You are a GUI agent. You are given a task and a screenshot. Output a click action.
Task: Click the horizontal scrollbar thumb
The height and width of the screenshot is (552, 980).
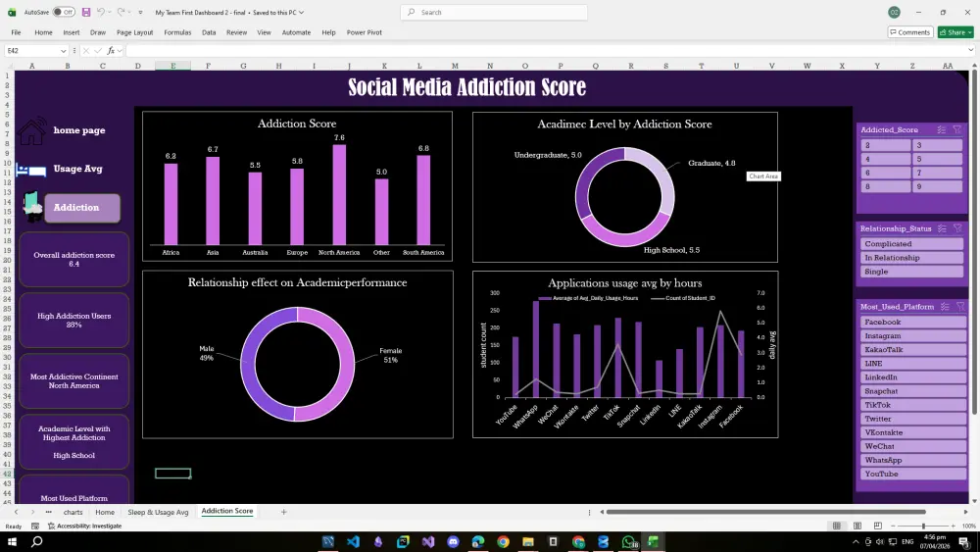pyautogui.click(x=765, y=512)
